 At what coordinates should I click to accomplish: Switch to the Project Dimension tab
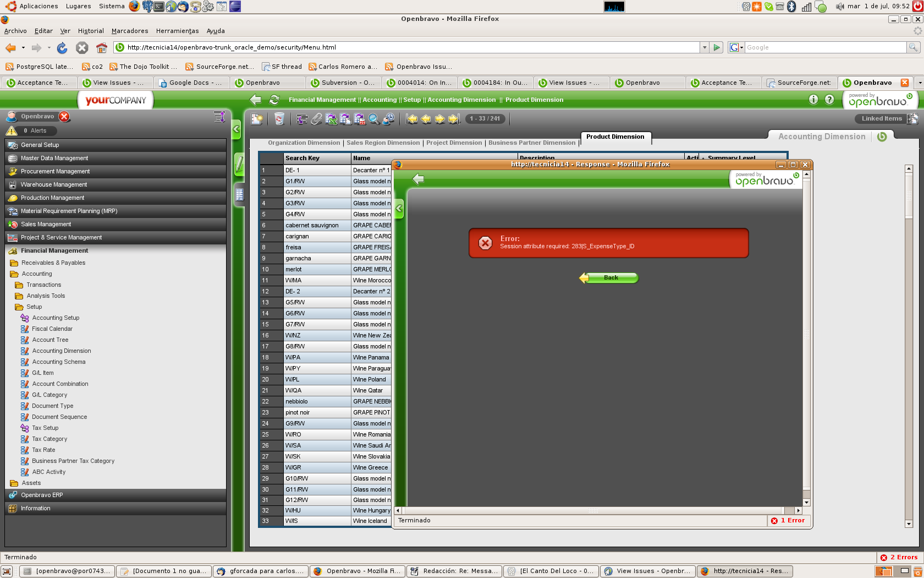(454, 143)
